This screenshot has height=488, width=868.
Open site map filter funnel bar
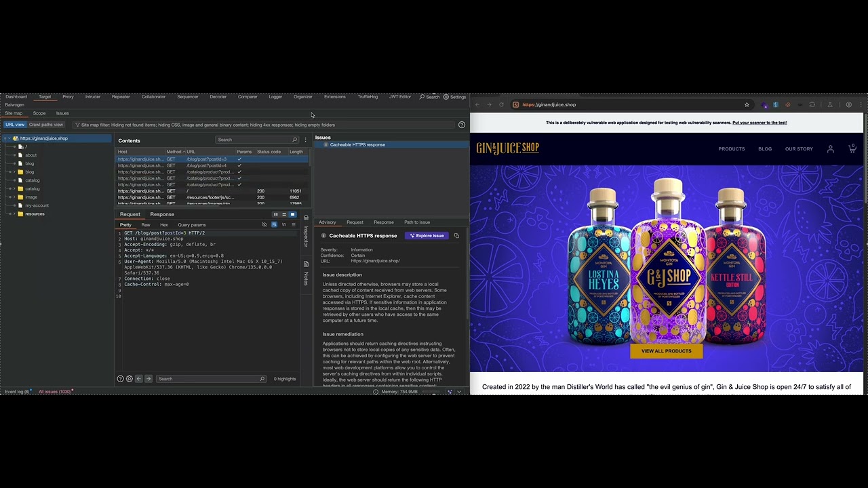click(x=263, y=125)
